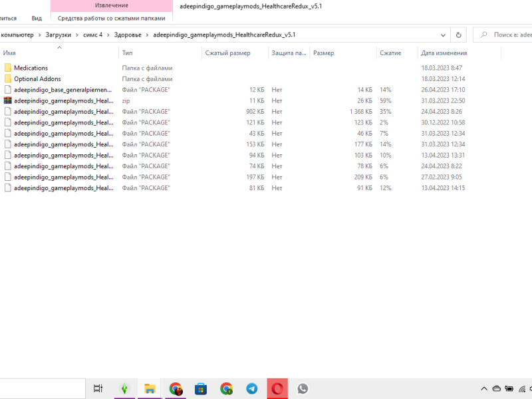Viewport: 532px width, 399px height.
Task: Select the Optional Addons folder icon
Action: pos(8,78)
